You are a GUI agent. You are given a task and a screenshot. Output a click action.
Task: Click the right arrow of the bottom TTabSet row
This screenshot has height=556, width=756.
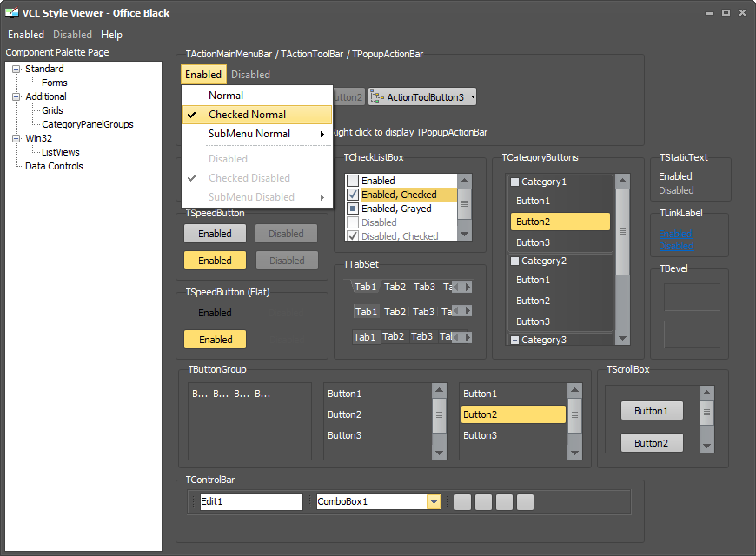[x=468, y=337]
